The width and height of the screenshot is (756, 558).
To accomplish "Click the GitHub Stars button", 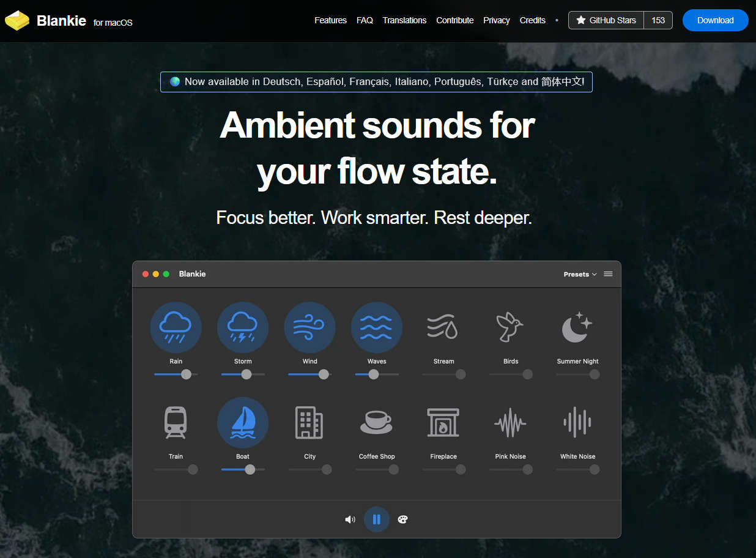I will click(606, 20).
